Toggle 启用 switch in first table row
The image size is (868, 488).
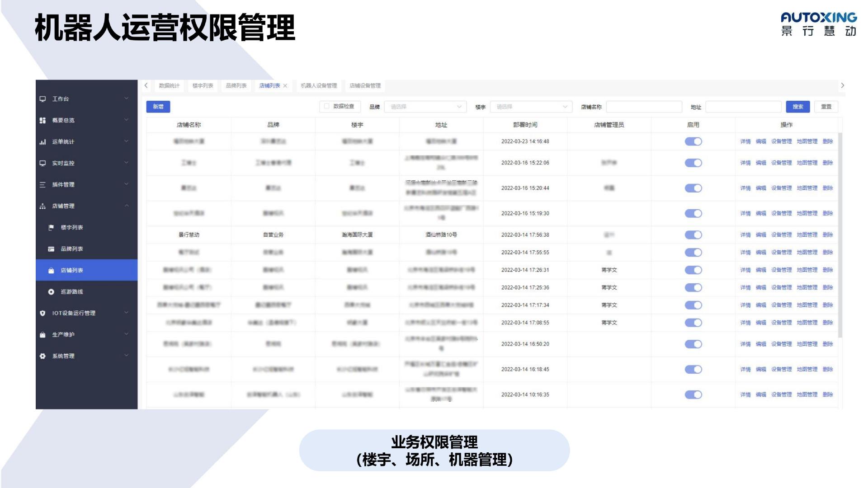click(x=693, y=141)
